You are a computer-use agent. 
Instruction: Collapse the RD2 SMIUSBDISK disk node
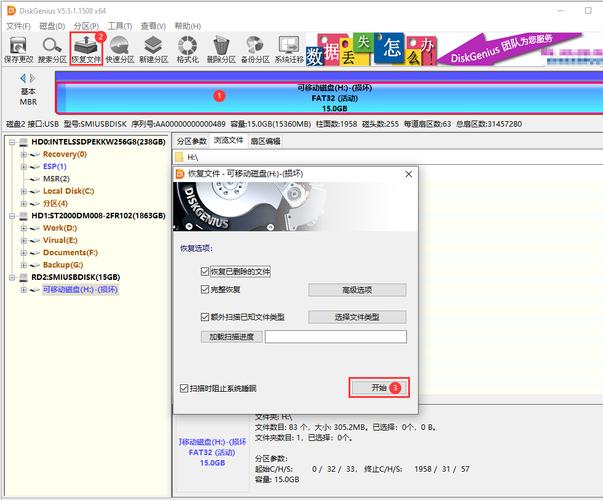(12, 277)
